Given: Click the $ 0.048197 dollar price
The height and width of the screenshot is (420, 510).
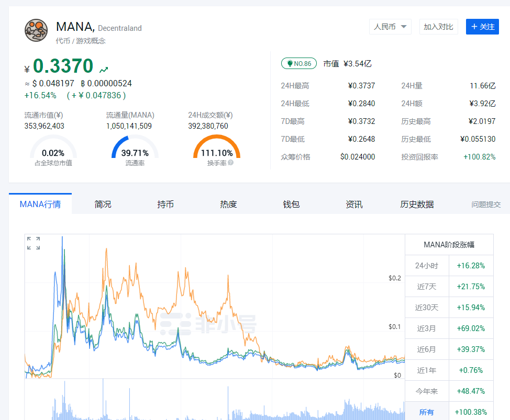Looking at the screenshot, I should pyautogui.click(x=53, y=84).
